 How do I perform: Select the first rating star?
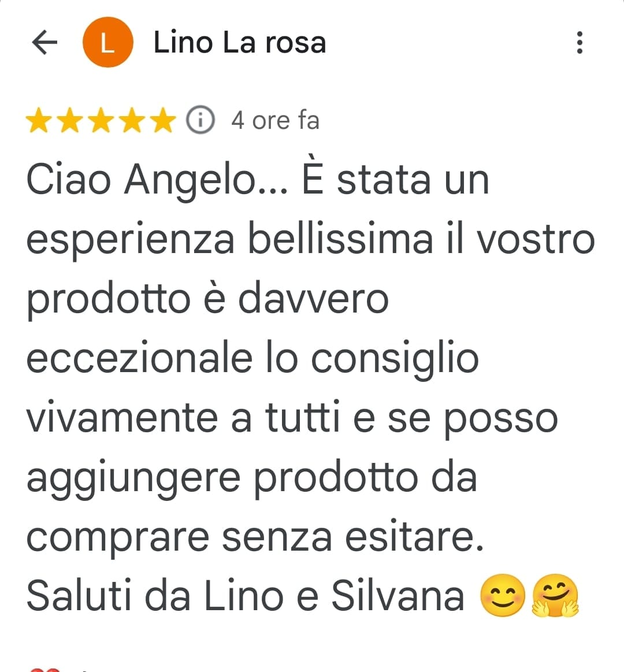(x=39, y=120)
